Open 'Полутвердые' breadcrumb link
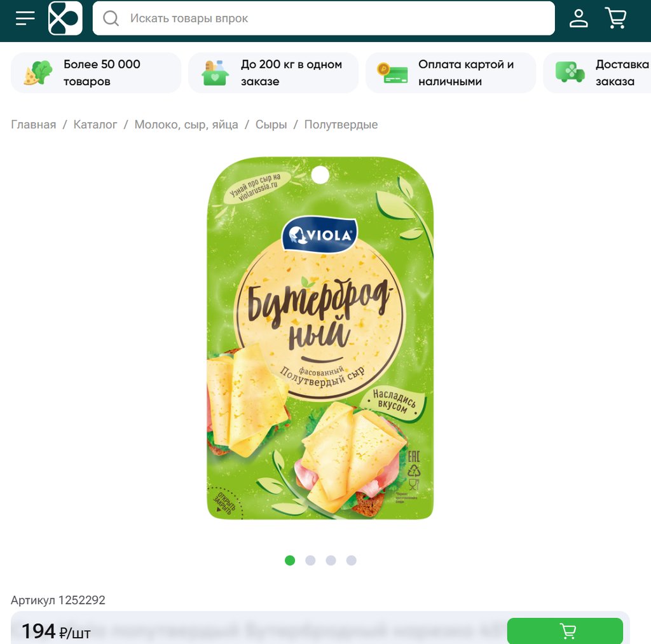Screen dimensions: 651x644 (x=341, y=125)
